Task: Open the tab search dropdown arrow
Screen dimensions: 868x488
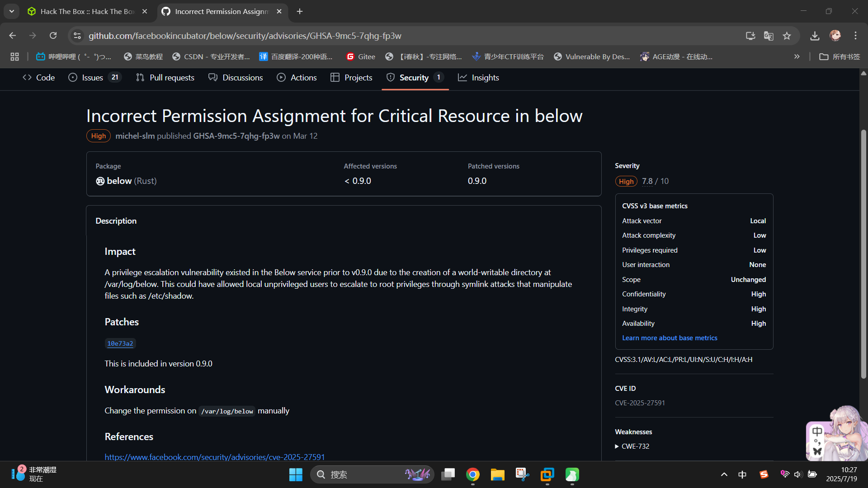Action: (12, 11)
